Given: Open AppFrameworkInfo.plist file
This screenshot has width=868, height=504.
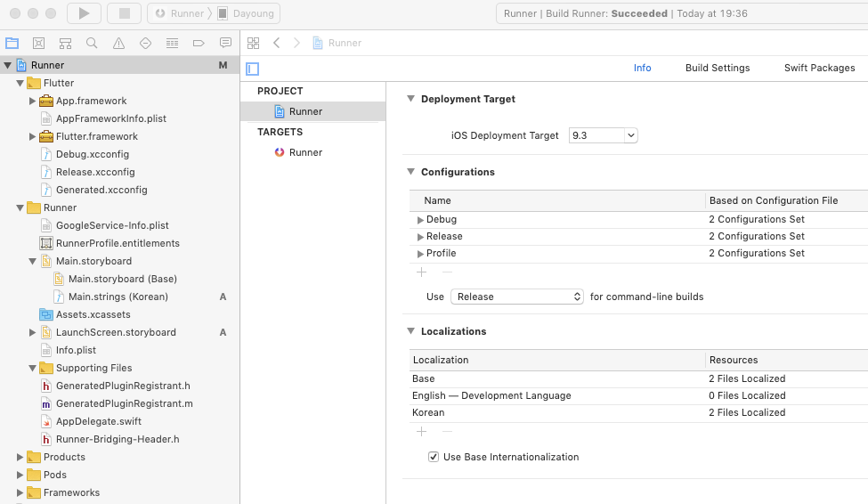Looking at the screenshot, I should coord(110,118).
